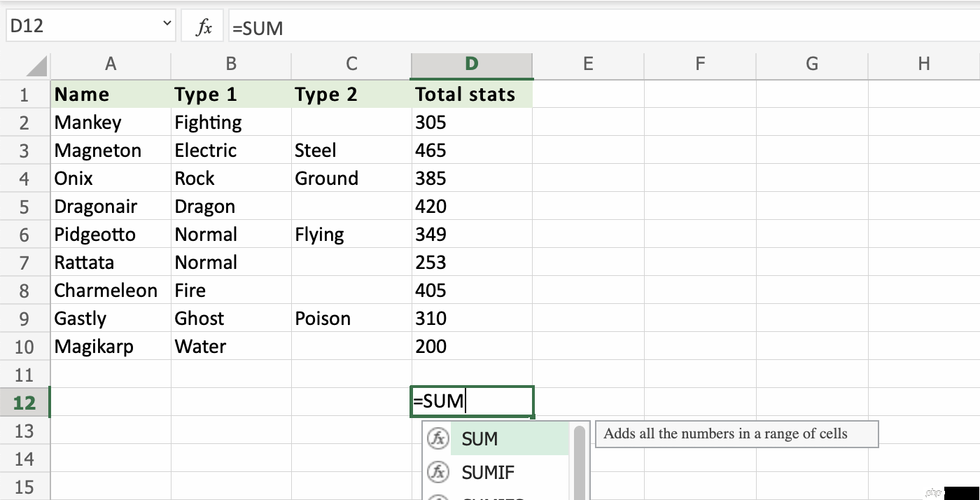Click the cell with value 305
The width and height of the screenshot is (980, 500).
(472, 123)
